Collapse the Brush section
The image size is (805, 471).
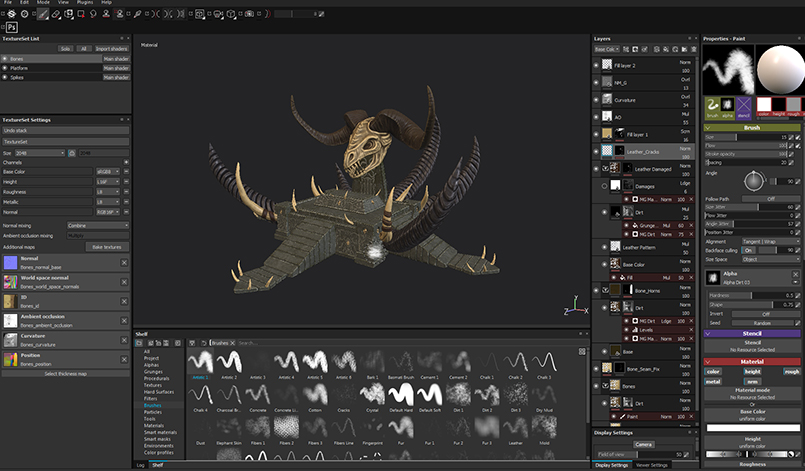[707, 127]
